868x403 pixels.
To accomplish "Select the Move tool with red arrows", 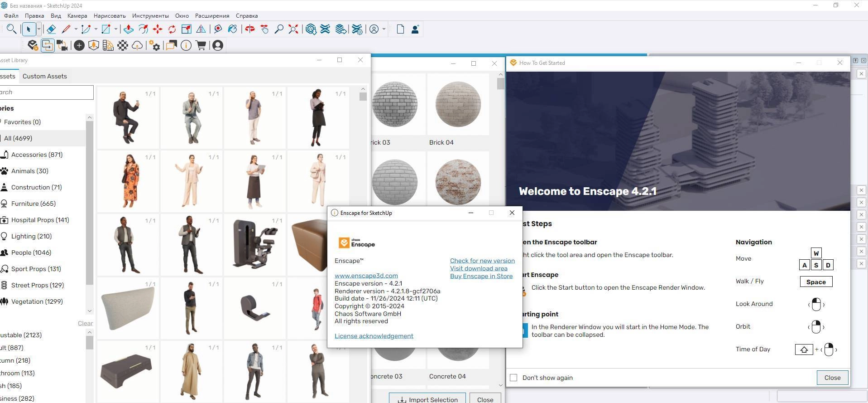I will [158, 29].
